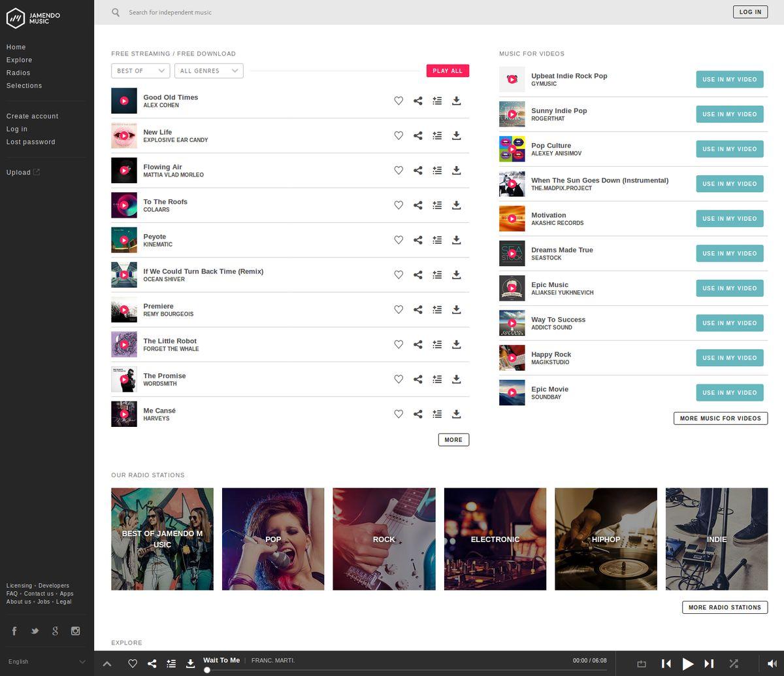Image resolution: width=784 pixels, height=676 pixels.
Task: Go back to the previous track
Action: point(666,664)
